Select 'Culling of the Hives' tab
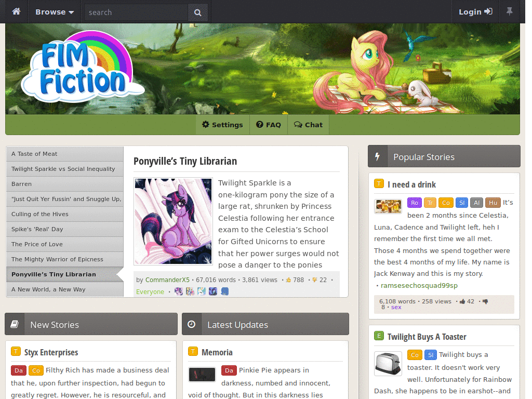Viewport: 532px width, 399px height. click(65, 214)
